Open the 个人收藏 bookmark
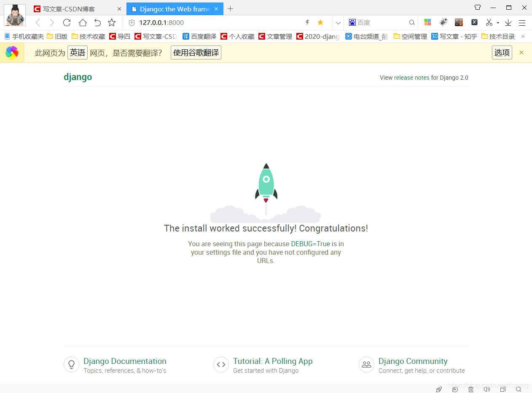 tap(237, 37)
